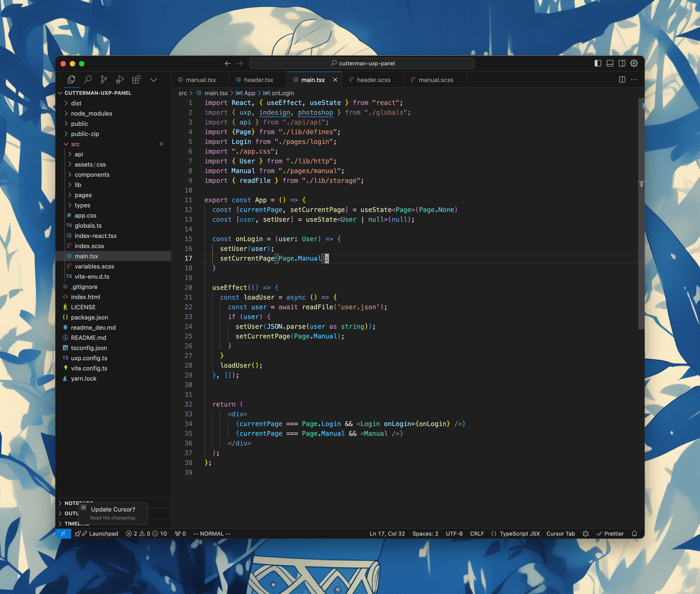
Task: Open Cursor Tab status item
Action: click(560, 534)
